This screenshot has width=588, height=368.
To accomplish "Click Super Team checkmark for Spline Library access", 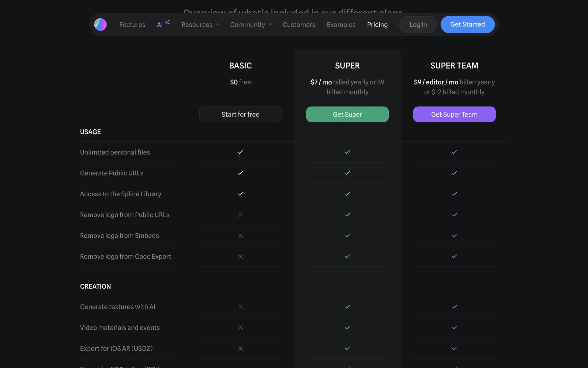I will tap(454, 194).
